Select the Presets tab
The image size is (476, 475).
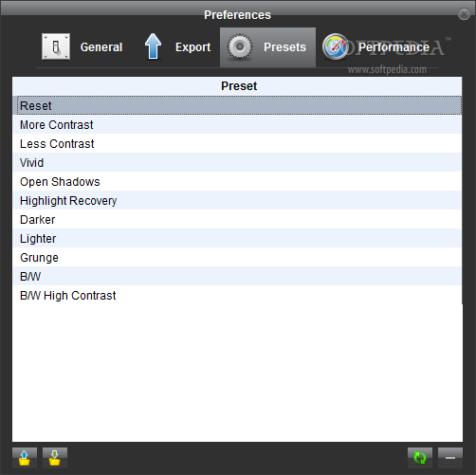(267, 47)
